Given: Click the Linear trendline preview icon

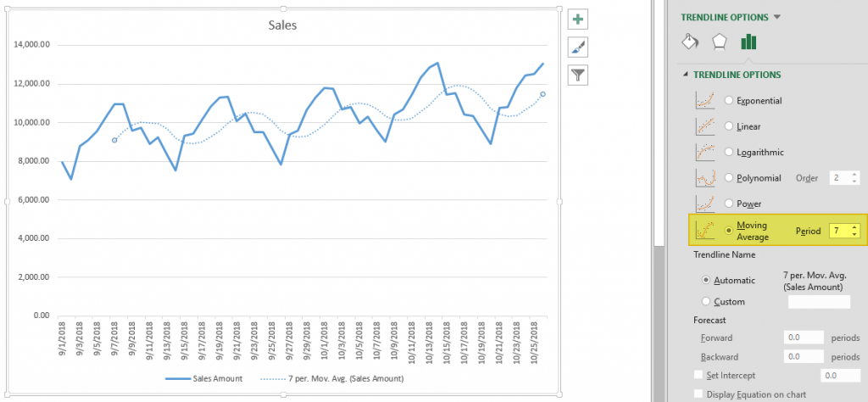Looking at the screenshot, I should [x=705, y=126].
